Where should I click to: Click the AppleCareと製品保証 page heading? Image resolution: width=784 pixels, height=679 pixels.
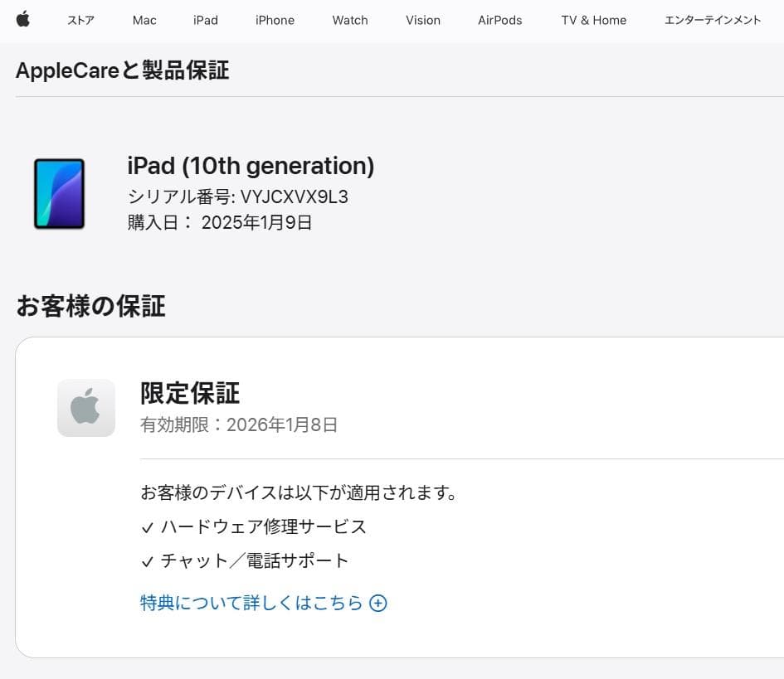pyautogui.click(x=122, y=70)
